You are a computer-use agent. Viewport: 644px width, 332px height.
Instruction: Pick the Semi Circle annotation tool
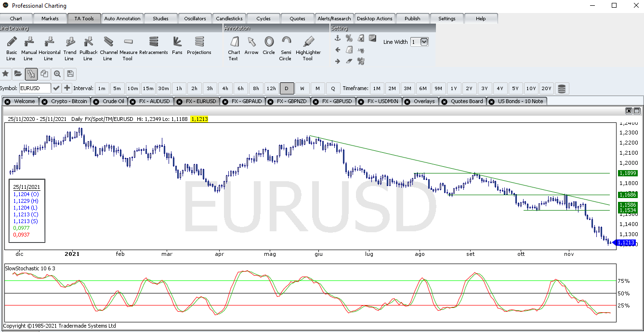[286, 48]
